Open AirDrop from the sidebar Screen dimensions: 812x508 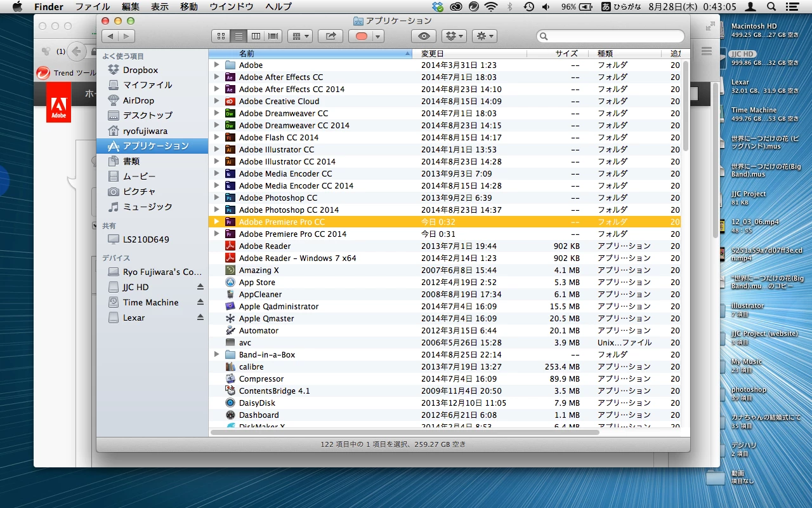[138, 100]
